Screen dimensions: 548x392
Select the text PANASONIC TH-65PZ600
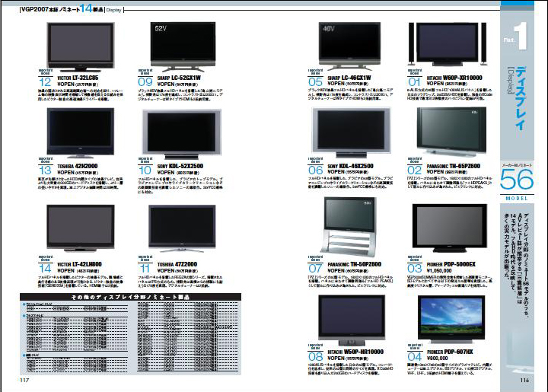pyautogui.click(x=454, y=166)
